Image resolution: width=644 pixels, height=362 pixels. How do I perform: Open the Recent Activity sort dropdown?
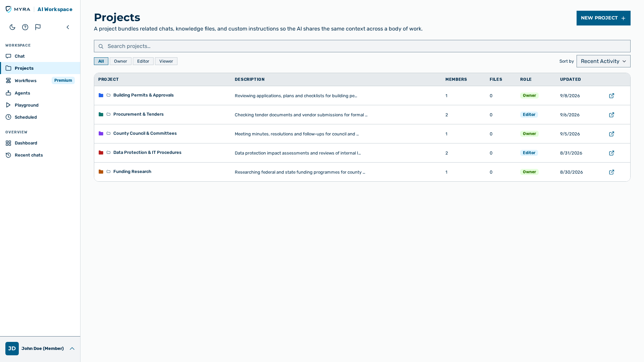point(603,61)
